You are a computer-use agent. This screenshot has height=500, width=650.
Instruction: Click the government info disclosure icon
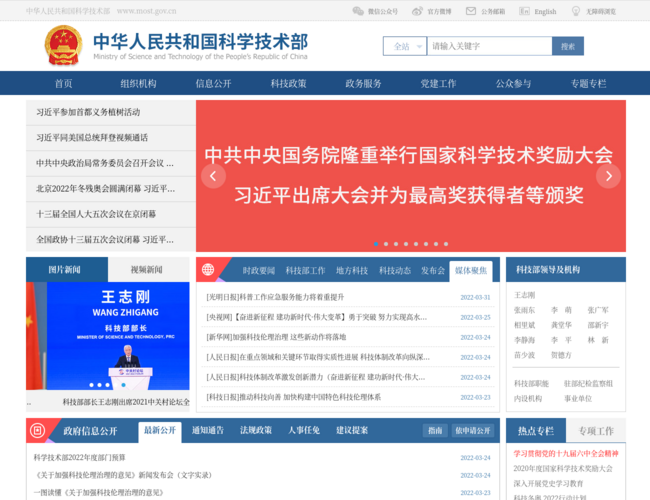pyautogui.click(x=37, y=430)
